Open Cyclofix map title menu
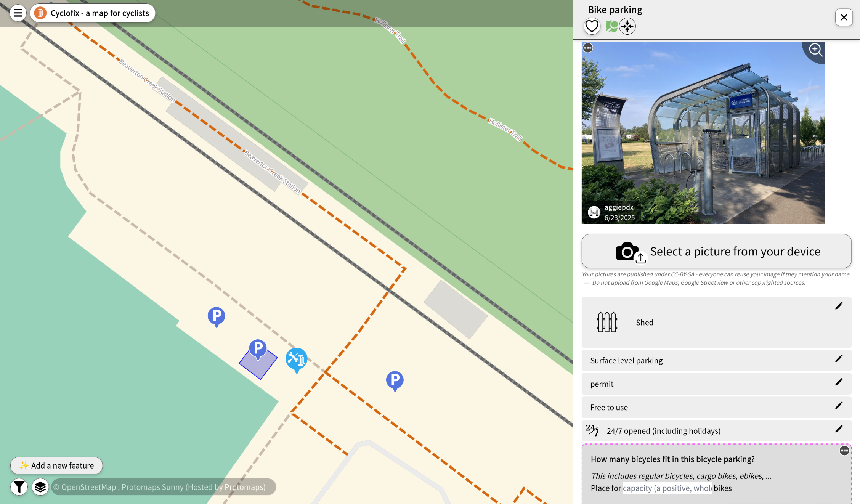 coord(93,13)
